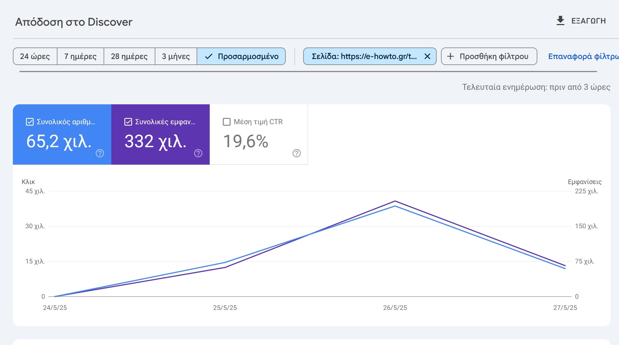The image size is (619, 364).
Task: Uncheck the Συνολικές εμφανίσεις checkbox
Action: tap(128, 122)
